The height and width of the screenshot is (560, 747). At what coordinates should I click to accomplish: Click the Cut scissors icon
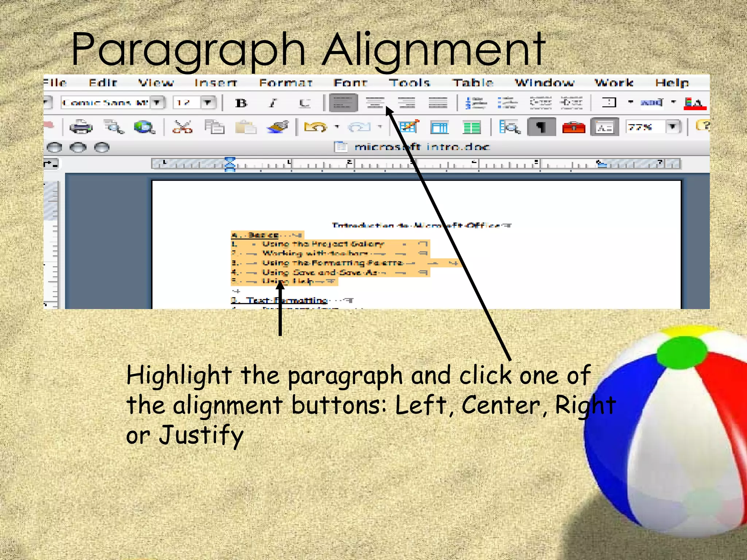(182, 127)
